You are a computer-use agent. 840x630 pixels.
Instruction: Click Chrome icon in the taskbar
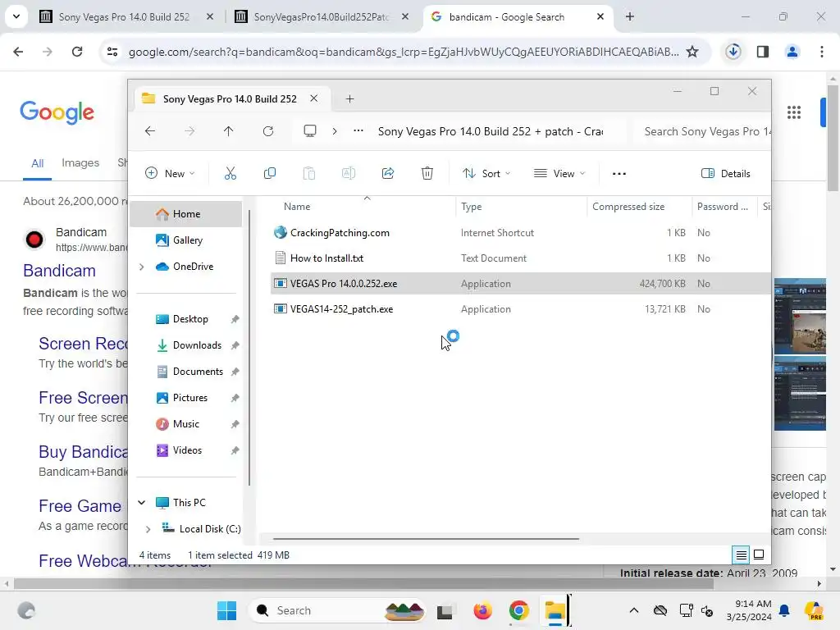(x=518, y=610)
